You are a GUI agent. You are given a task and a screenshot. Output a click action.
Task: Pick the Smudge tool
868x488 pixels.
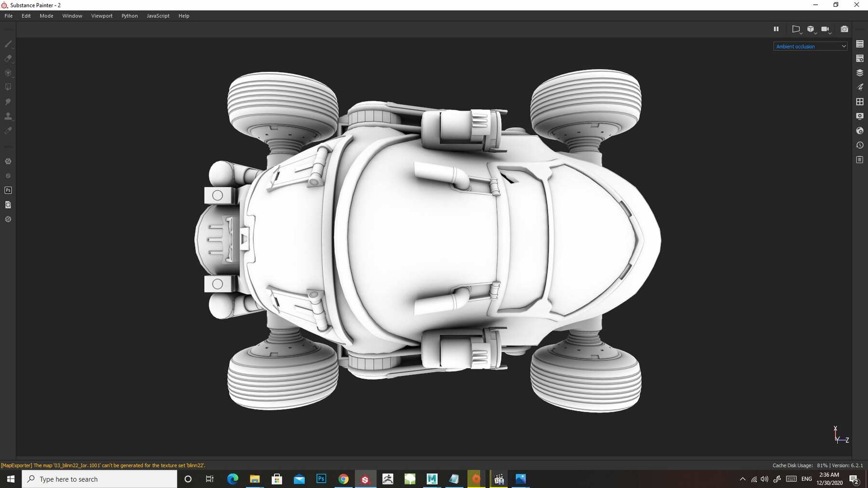click(x=8, y=102)
